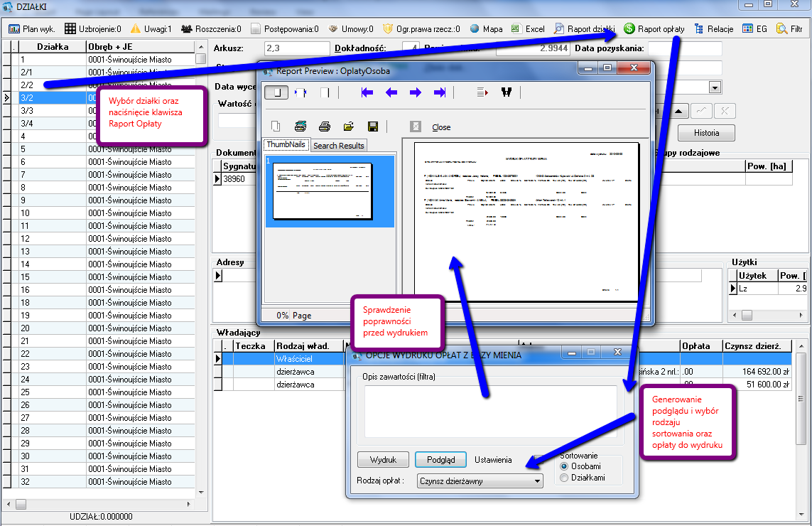This screenshot has width=812, height=526.
Task: Open the Relacje tree view
Action: (x=713, y=29)
